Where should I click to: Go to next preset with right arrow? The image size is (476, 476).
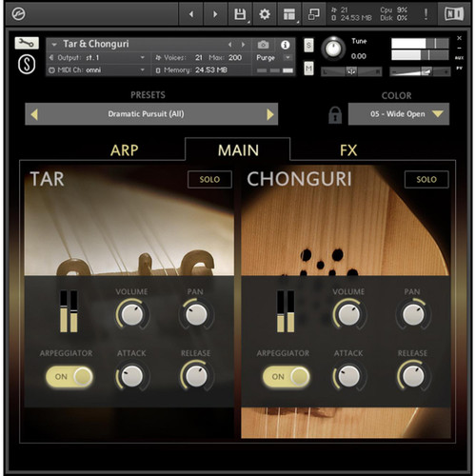(x=270, y=114)
